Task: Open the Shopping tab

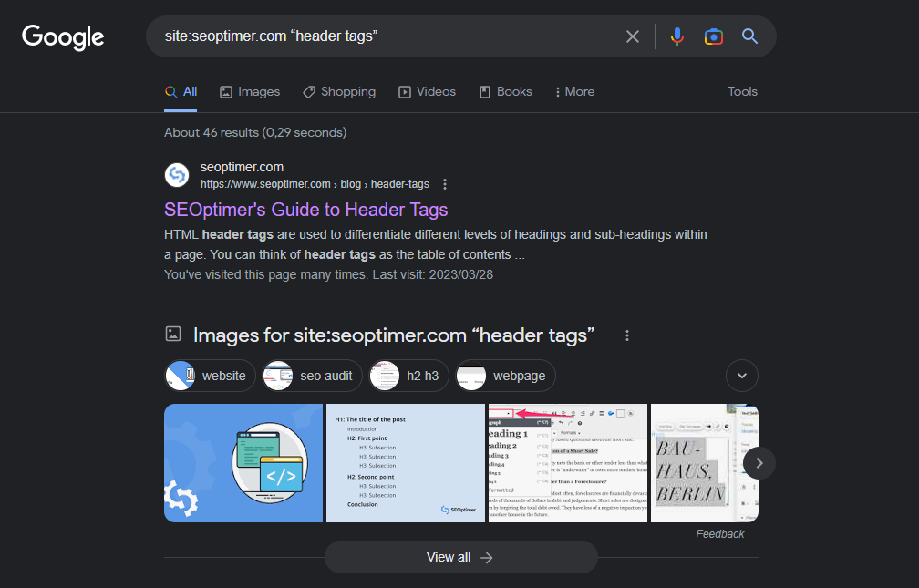Action: (338, 91)
